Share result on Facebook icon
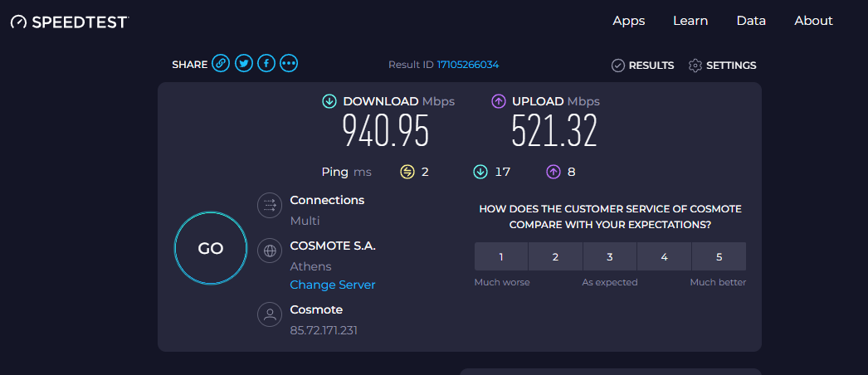Screen dimensions: 868x375 (x=266, y=64)
